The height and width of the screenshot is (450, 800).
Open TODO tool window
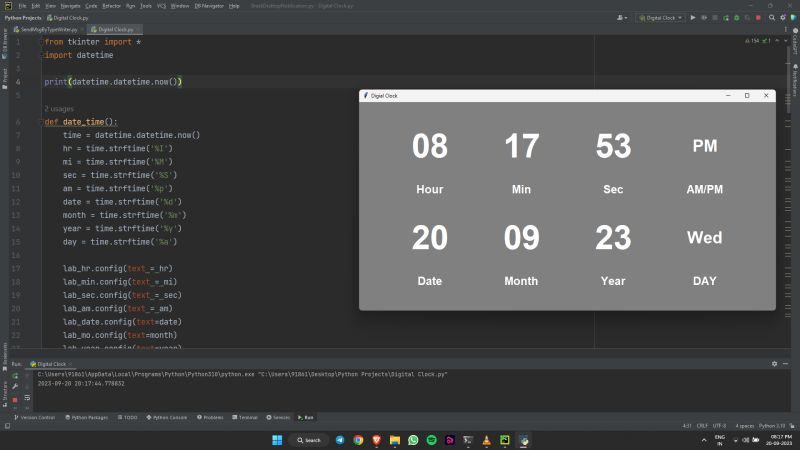pyautogui.click(x=128, y=417)
